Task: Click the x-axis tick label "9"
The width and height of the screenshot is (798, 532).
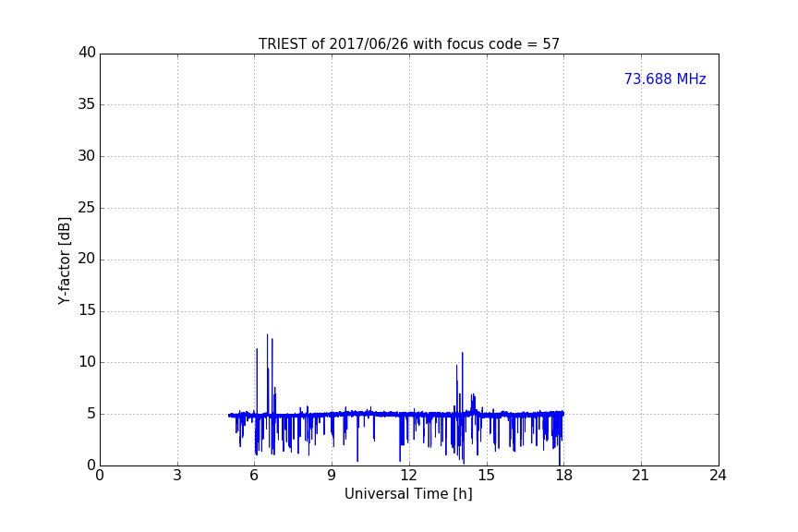Action: (x=332, y=476)
